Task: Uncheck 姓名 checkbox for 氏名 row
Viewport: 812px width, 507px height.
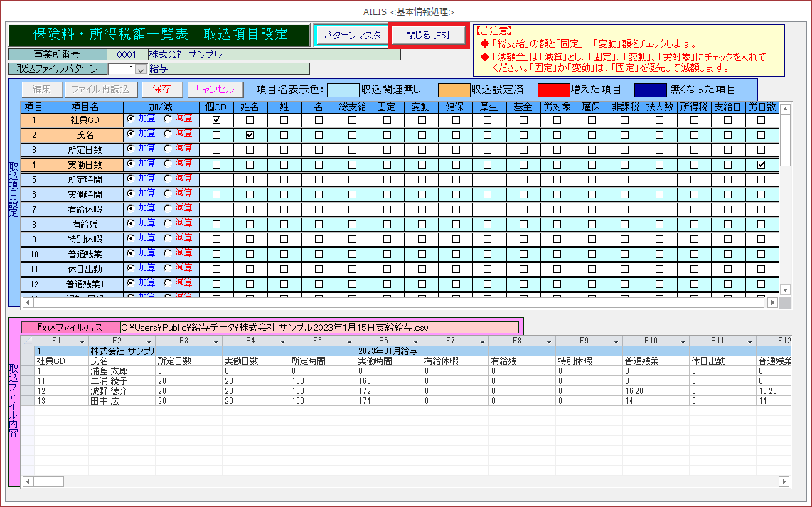Action: (250, 135)
